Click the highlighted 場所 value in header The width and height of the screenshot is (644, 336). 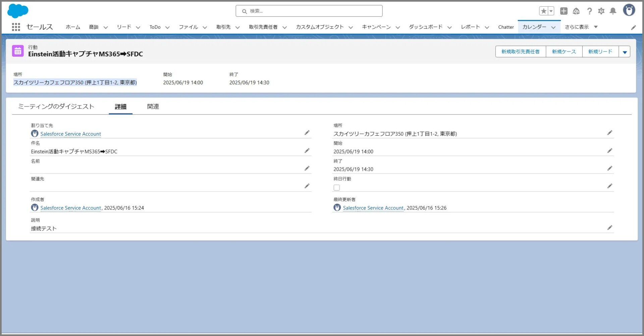(75, 82)
